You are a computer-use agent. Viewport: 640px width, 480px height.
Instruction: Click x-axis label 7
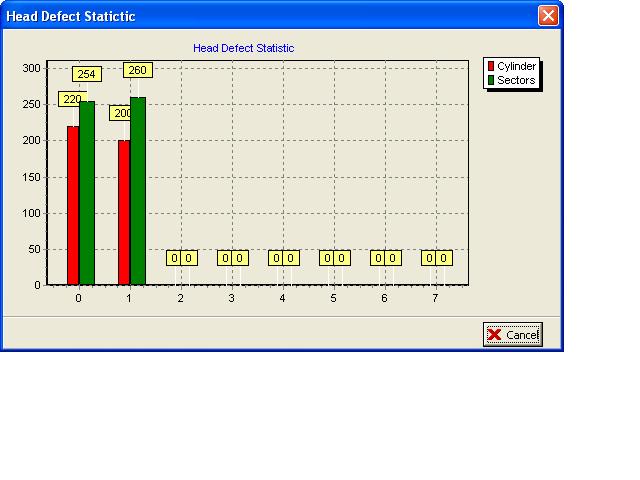pyautogui.click(x=436, y=298)
